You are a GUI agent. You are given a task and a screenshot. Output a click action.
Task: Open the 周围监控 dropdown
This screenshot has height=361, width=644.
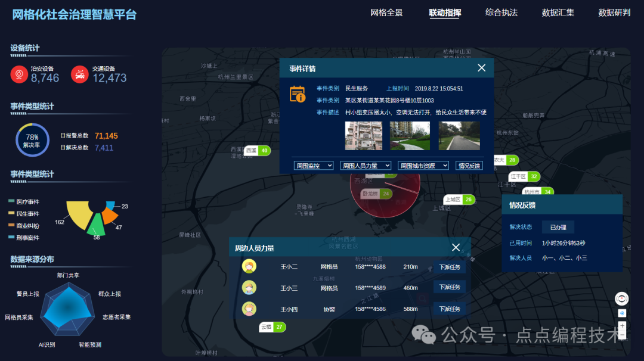[x=314, y=166]
